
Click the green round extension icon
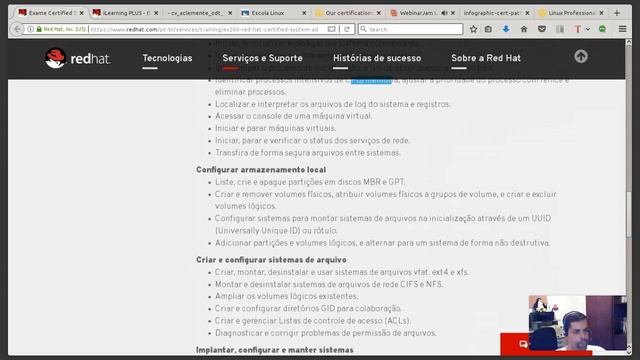pos(602,29)
